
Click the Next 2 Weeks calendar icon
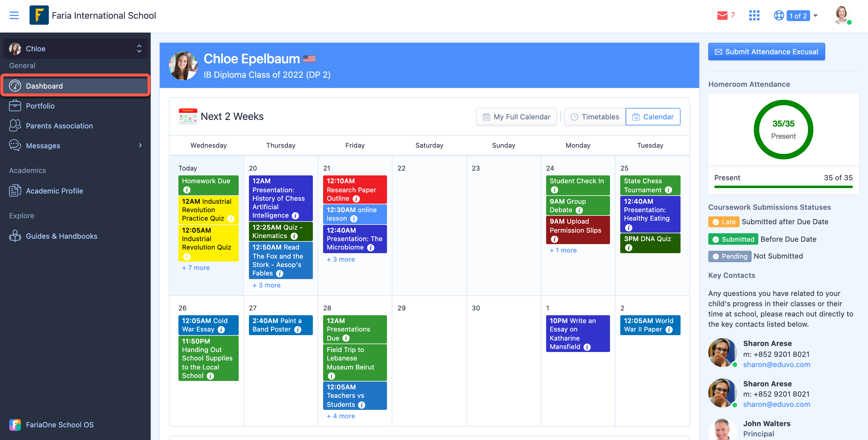(188, 116)
